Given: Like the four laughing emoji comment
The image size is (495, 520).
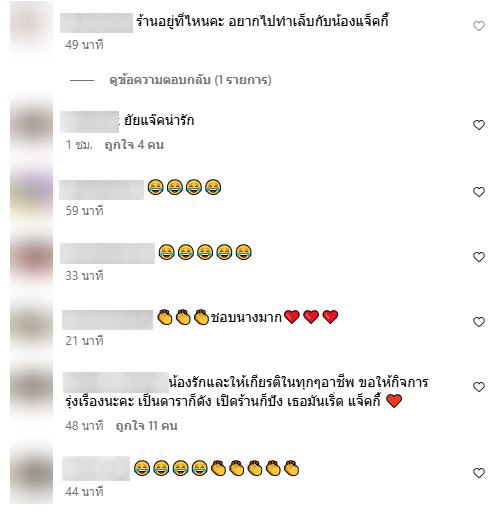Looking at the screenshot, I should click(x=479, y=192).
